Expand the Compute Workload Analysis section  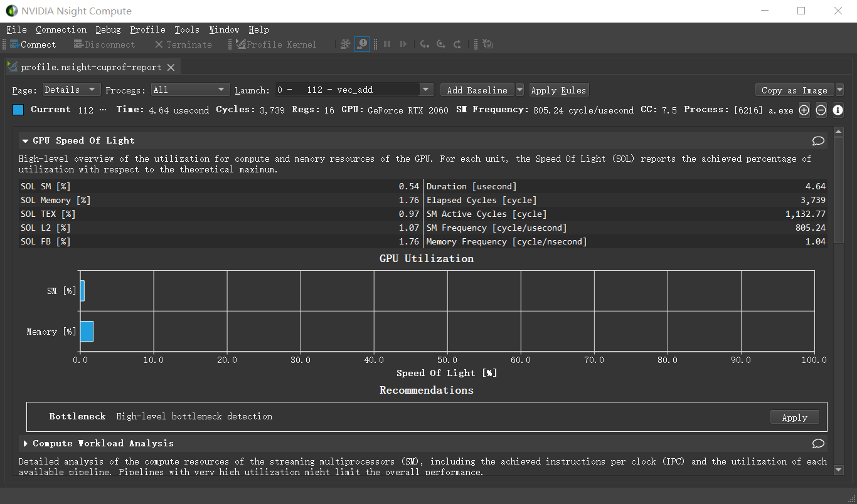[x=25, y=444]
